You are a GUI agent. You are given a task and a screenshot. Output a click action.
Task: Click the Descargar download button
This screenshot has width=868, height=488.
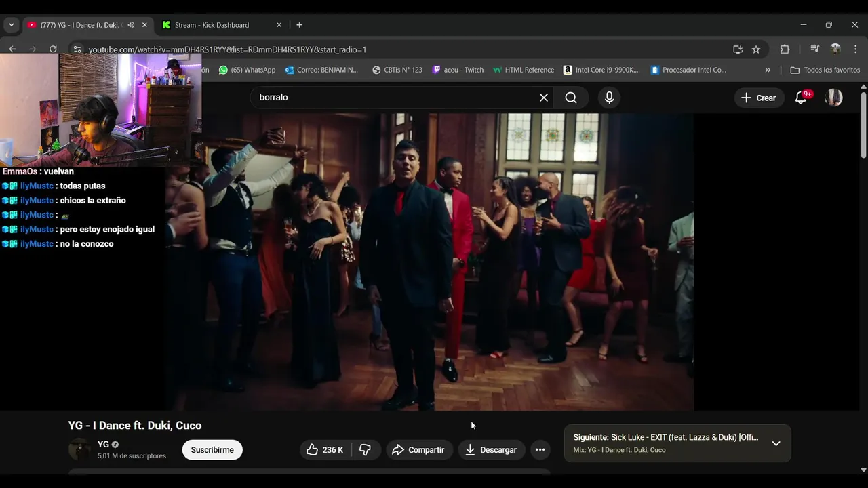coord(491,450)
